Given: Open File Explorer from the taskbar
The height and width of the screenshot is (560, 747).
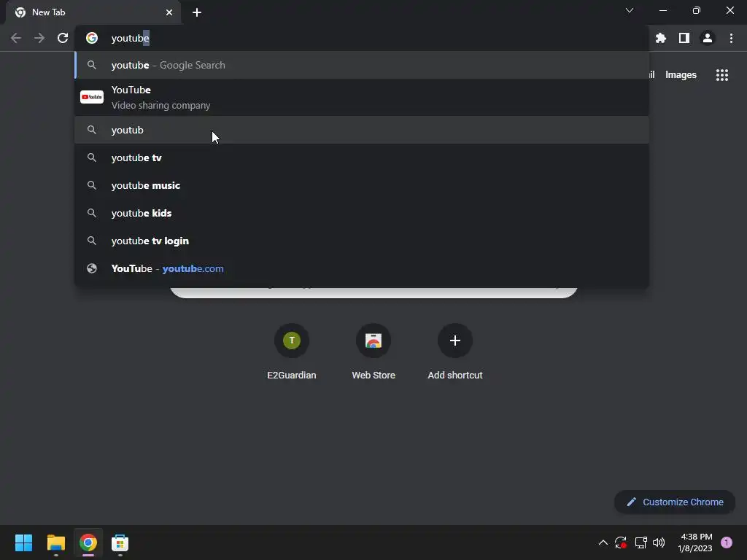Looking at the screenshot, I should (55, 542).
